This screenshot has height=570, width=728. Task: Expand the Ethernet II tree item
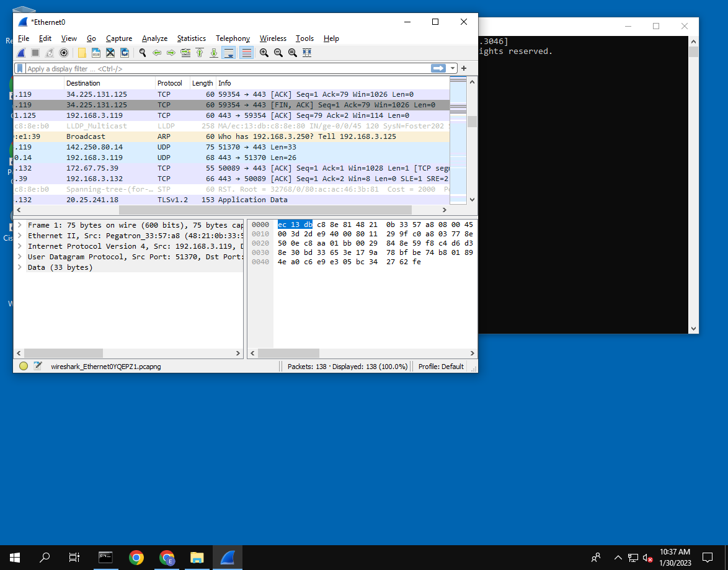click(x=20, y=236)
